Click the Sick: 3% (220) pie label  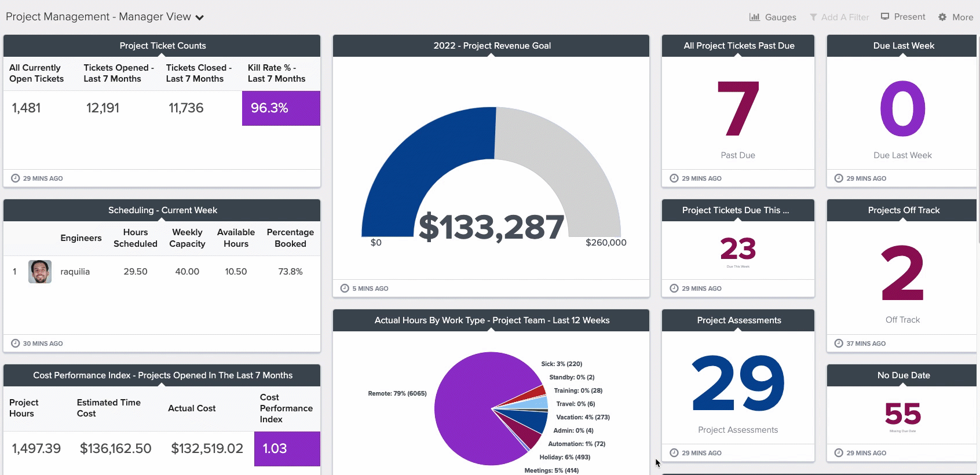click(562, 364)
